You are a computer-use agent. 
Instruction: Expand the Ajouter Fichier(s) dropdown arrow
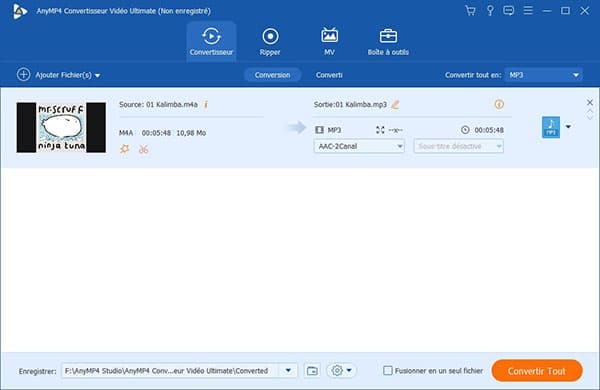point(98,75)
